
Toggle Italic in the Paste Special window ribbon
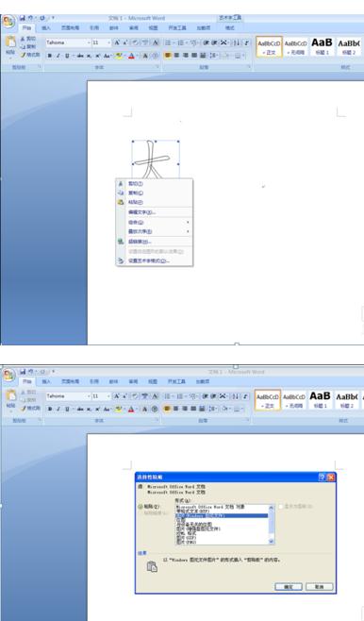(x=58, y=409)
